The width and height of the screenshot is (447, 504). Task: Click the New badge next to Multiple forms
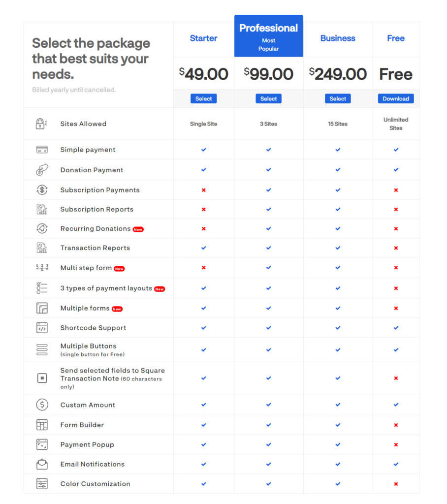(117, 309)
